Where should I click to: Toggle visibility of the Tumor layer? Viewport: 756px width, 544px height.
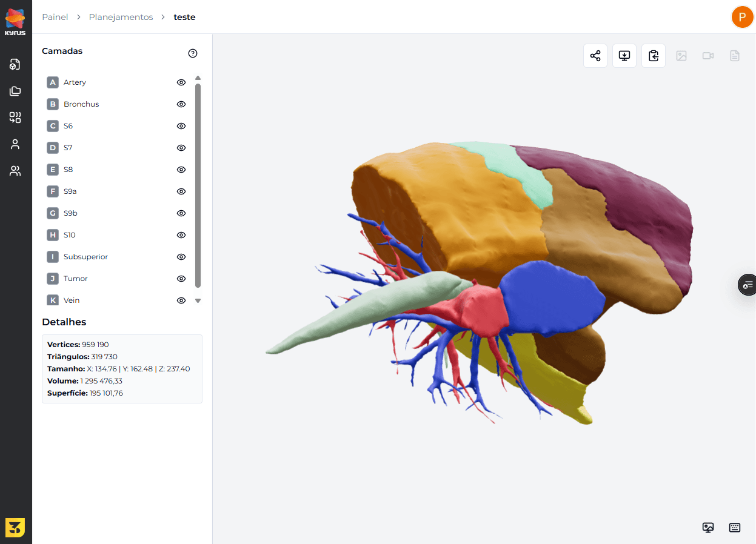click(181, 279)
